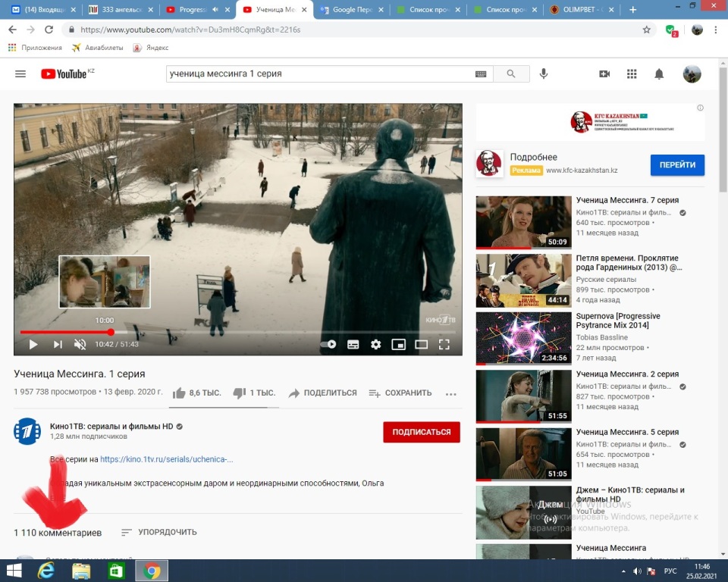The image size is (728, 582).
Task: Open Supernova Progressive Psytrance Mix thumbnail
Action: [x=524, y=338]
